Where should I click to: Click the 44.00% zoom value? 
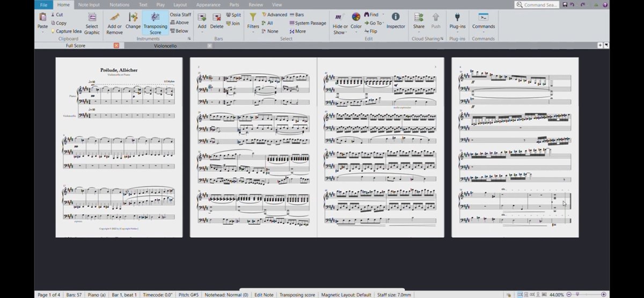pos(557,295)
